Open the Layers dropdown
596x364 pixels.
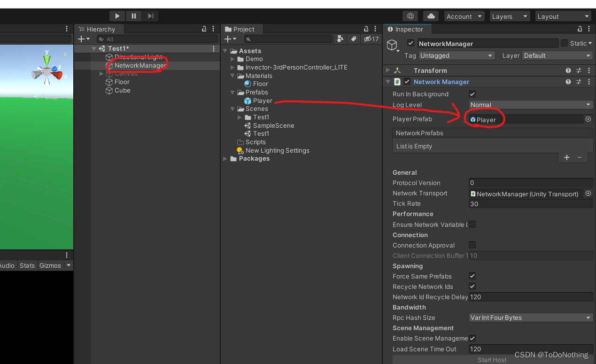coord(510,16)
